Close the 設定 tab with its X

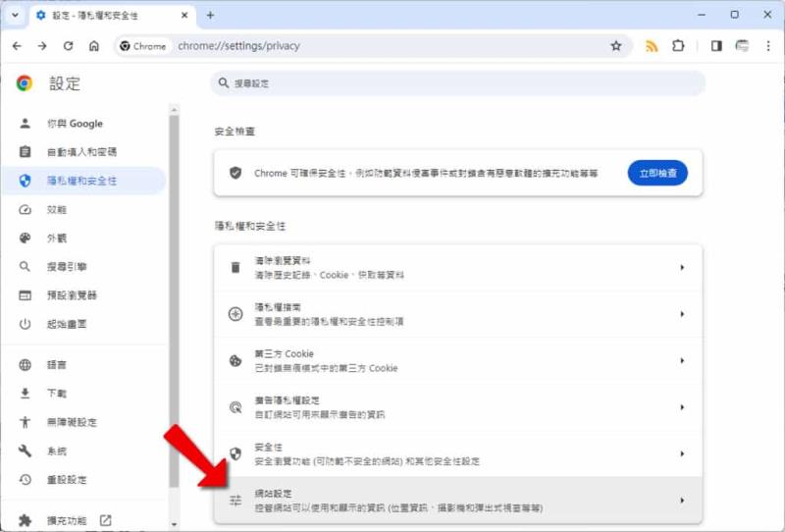pos(184,15)
